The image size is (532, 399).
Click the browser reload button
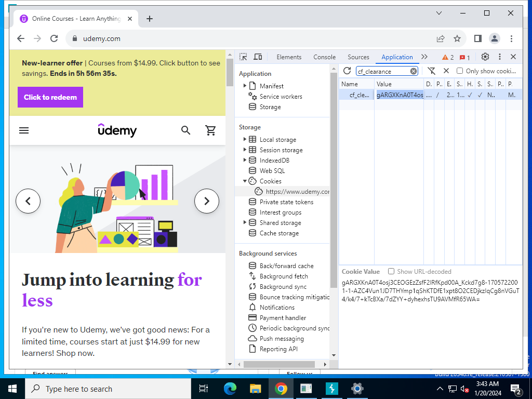pyautogui.click(x=54, y=38)
